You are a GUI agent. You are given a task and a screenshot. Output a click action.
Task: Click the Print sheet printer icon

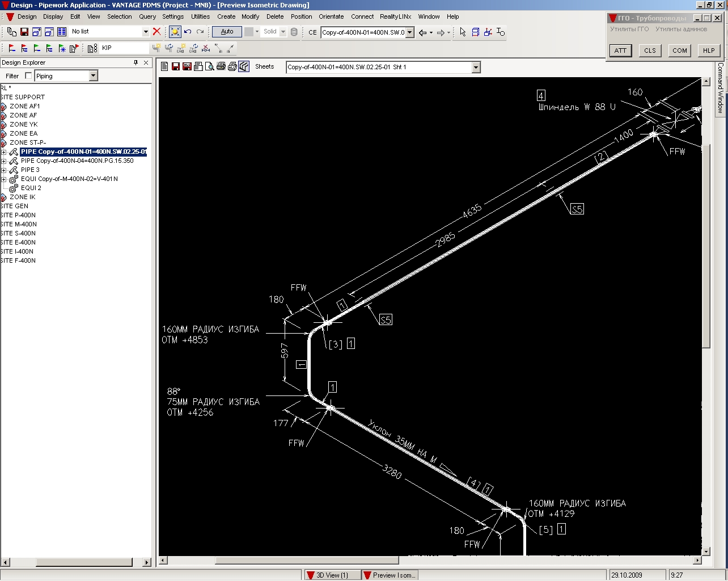tap(221, 66)
